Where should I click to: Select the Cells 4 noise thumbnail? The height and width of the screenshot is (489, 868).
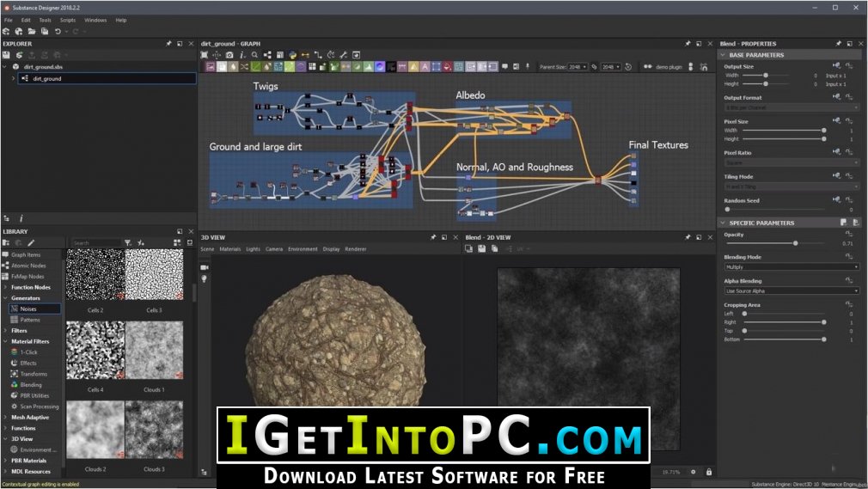[x=95, y=350]
